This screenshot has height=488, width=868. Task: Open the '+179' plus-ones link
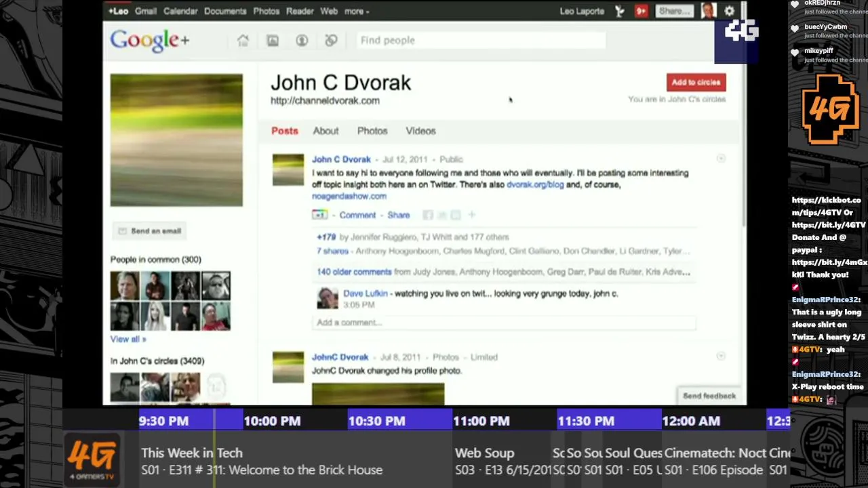click(326, 237)
